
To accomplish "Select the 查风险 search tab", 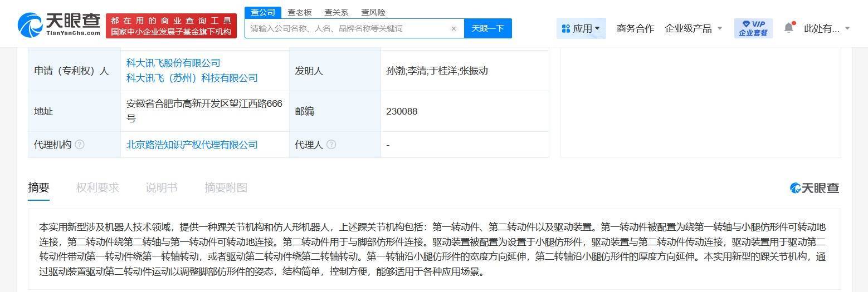I will pyautogui.click(x=373, y=12).
